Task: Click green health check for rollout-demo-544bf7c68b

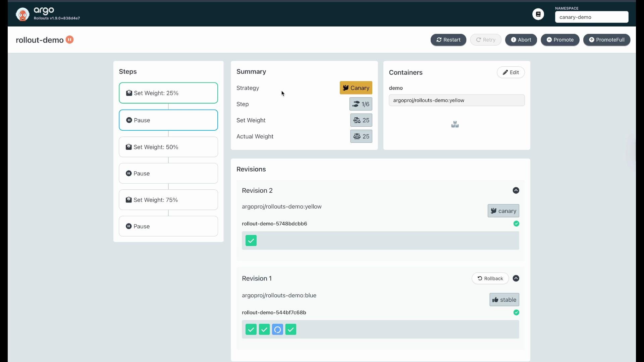Action: [x=516, y=312]
